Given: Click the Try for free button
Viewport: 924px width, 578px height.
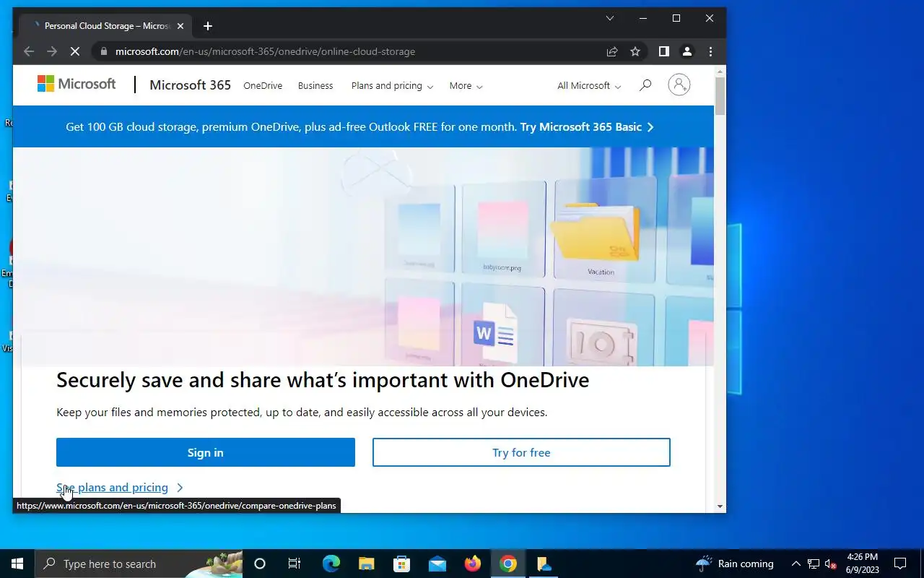Looking at the screenshot, I should (x=521, y=452).
